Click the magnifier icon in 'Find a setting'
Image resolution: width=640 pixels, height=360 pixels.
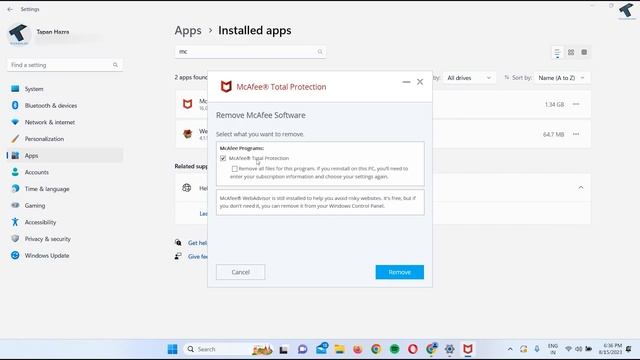coord(116,65)
